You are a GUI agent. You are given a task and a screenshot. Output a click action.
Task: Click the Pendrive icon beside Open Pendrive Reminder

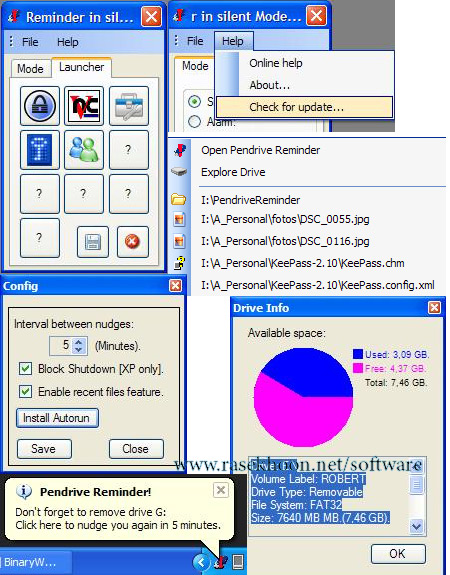(180, 150)
